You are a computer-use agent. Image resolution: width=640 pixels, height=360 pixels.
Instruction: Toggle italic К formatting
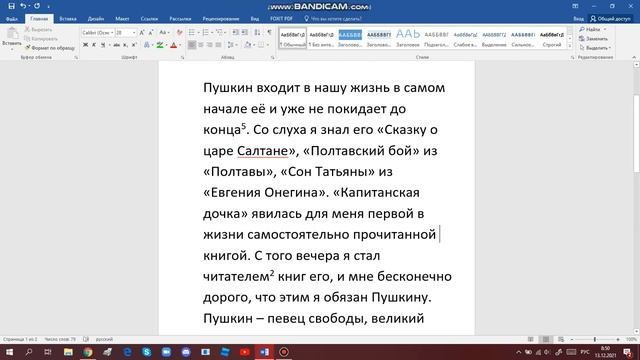click(94, 45)
